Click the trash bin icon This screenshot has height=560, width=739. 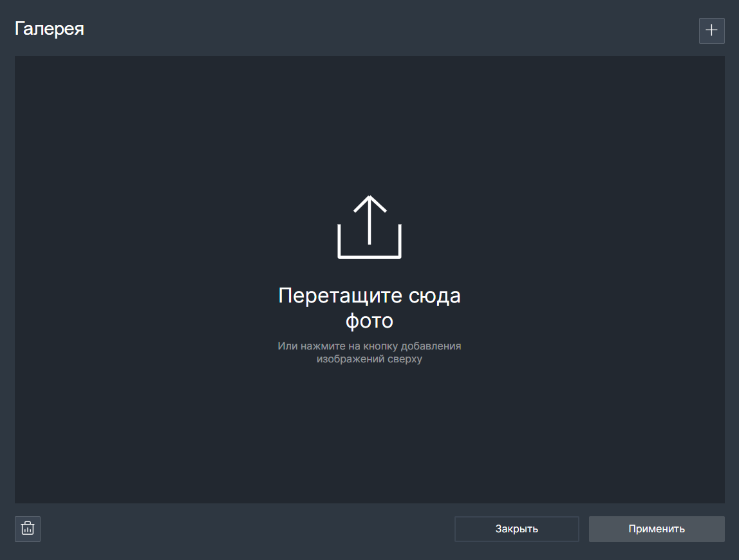click(x=28, y=529)
